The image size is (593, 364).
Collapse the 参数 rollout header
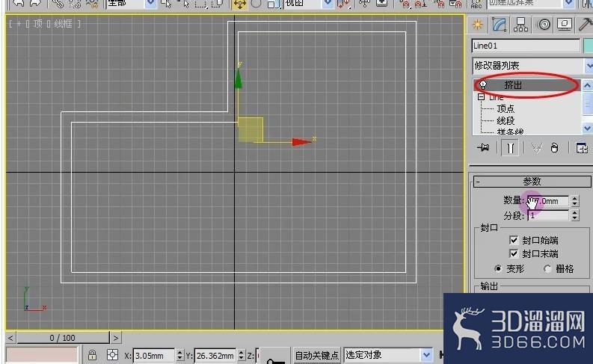(532, 182)
